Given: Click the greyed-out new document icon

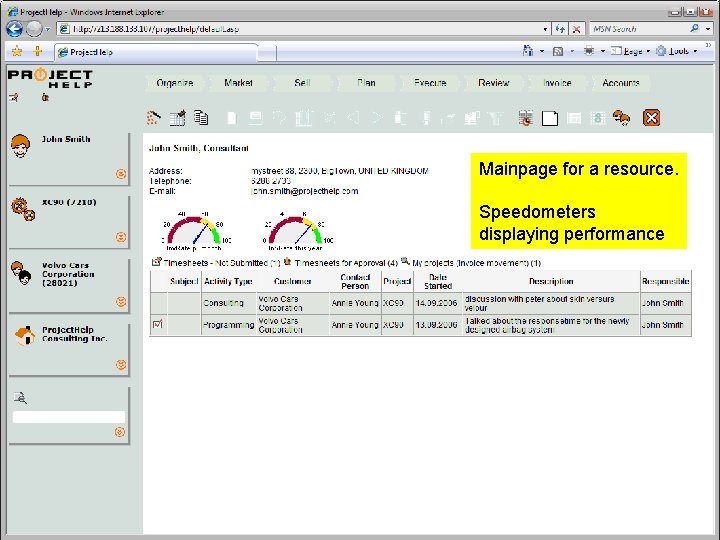Looking at the screenshot, I should [x=232, y=118].
